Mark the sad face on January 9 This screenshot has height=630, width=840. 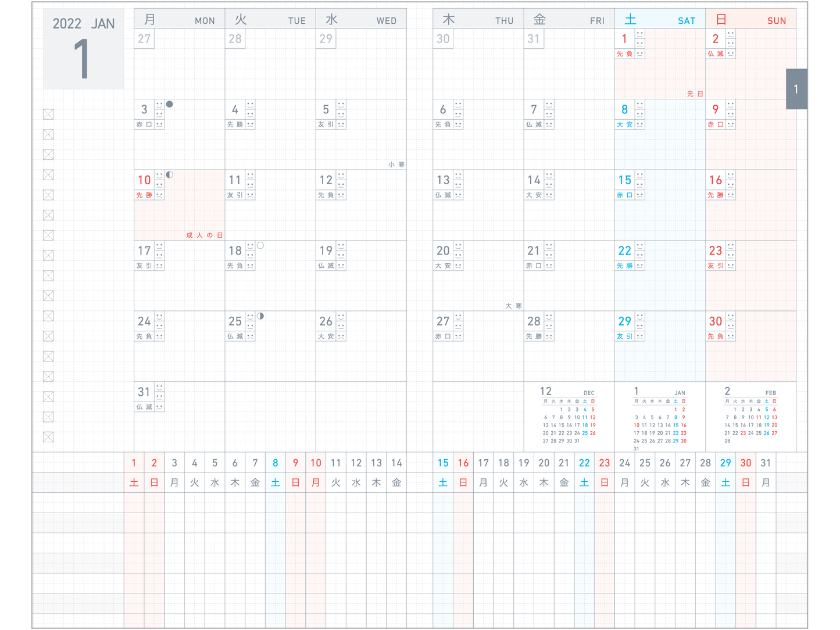pos(731,124)
